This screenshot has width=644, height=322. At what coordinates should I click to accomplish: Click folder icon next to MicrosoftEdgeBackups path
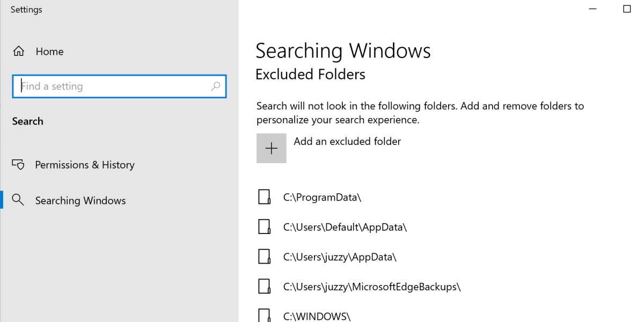pos(264,287)
